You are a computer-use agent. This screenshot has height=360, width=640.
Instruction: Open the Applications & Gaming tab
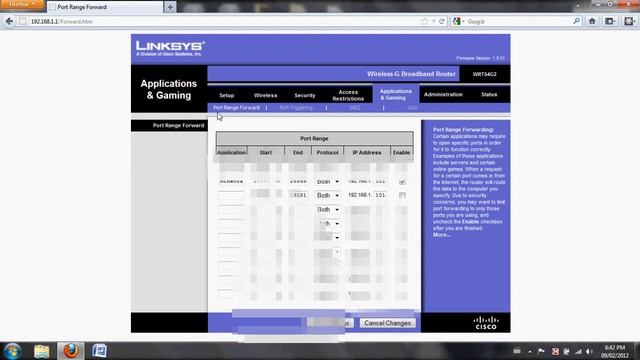(x=396, y=94)
